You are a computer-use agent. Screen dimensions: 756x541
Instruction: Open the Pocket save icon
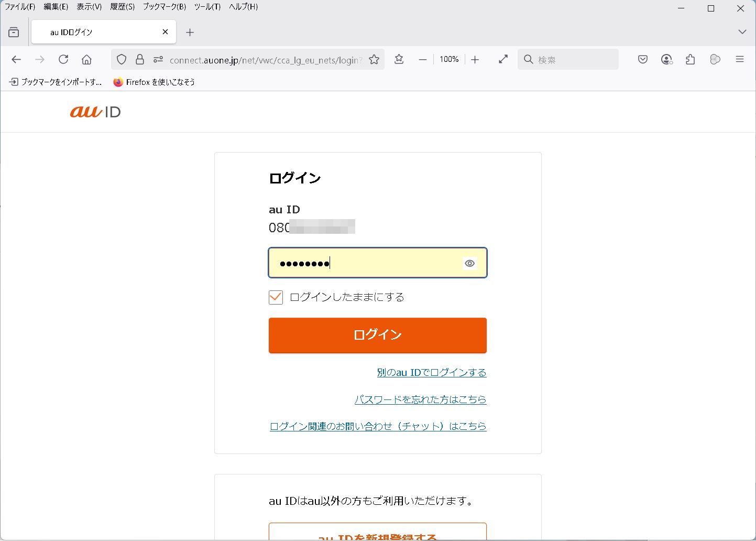(x=643, y=60)
